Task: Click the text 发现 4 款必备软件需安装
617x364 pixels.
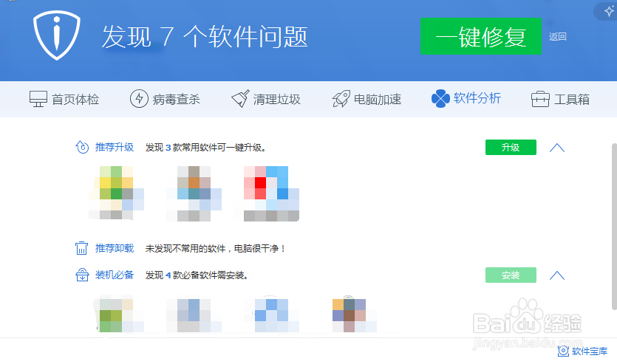Action: pyautogui.click(x=197, y=275)
